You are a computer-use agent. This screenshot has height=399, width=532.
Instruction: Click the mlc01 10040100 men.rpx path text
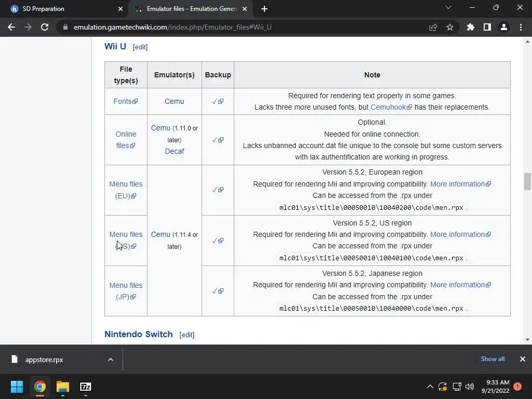[x=371, y=258]
